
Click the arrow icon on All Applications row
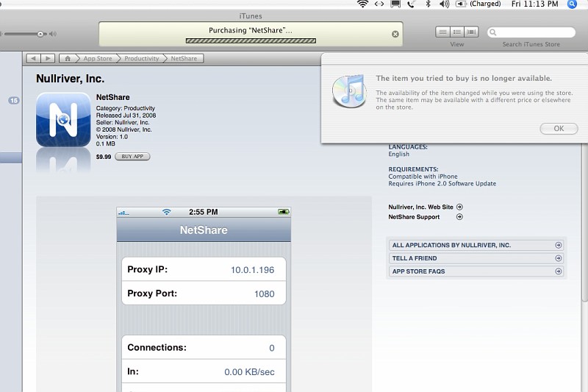pos(559,245)
